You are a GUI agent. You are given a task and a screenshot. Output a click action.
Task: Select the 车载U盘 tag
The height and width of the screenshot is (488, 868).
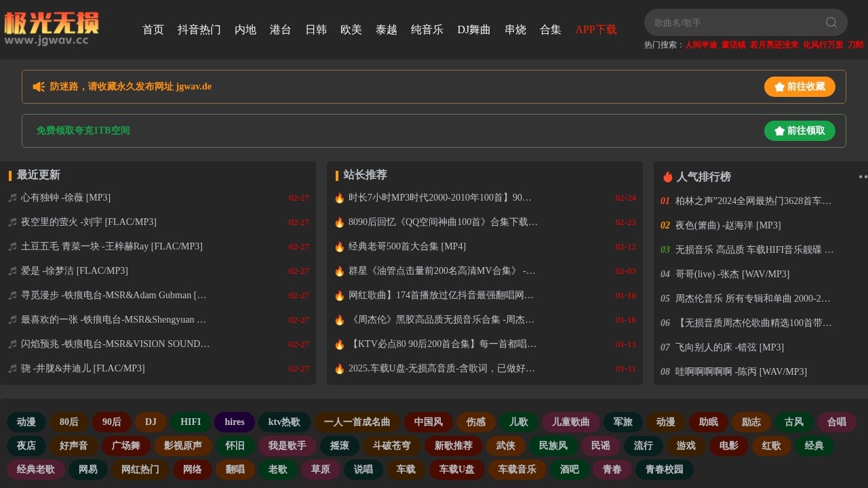(x=456, y=469)
